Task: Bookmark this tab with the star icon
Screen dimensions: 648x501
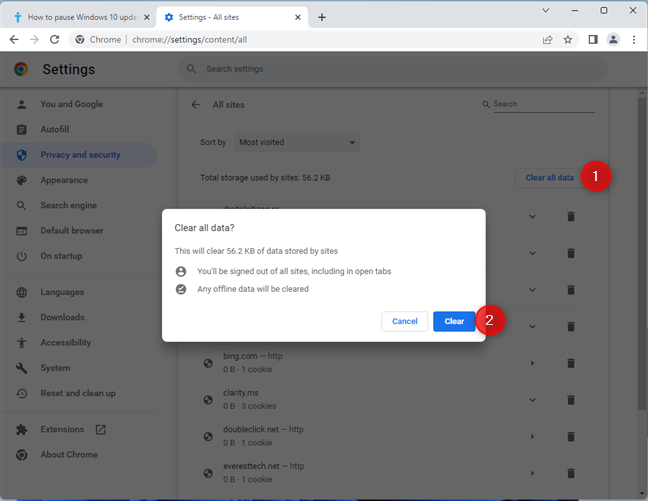Action: pyautogui.click(x=568, y=40)
